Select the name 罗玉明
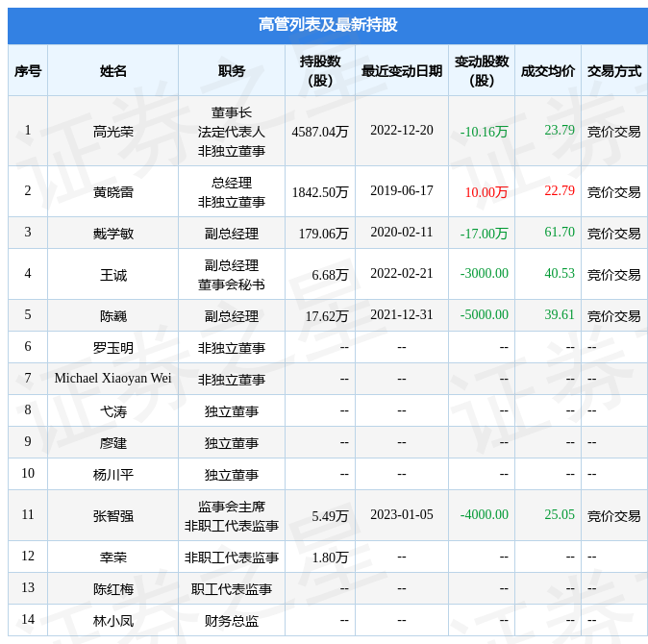 (112, 348)
